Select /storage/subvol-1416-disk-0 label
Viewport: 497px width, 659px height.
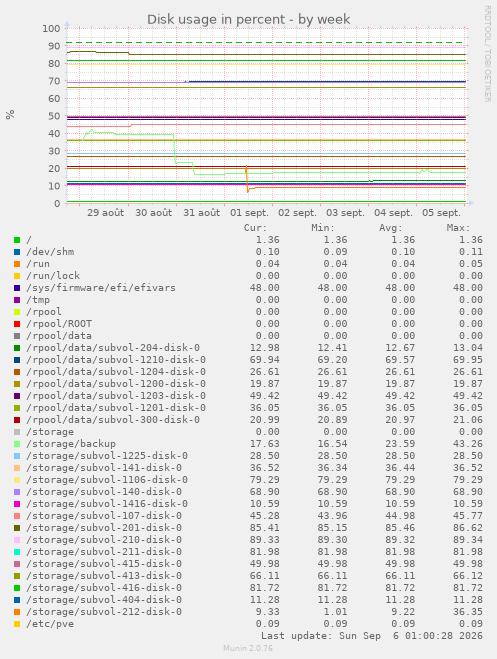click(x=107, y=504)
